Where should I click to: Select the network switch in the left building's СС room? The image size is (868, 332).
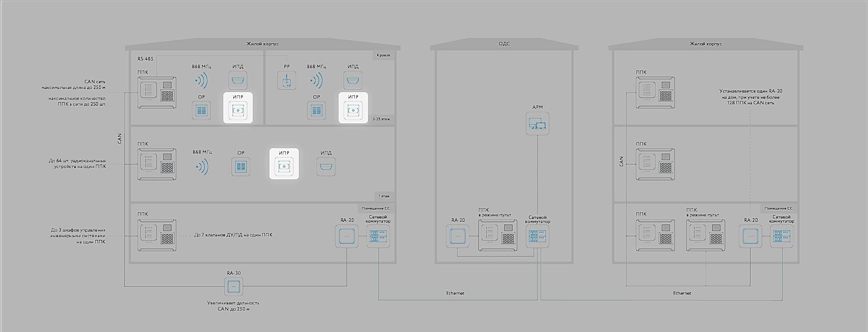[x=378, y=236]
